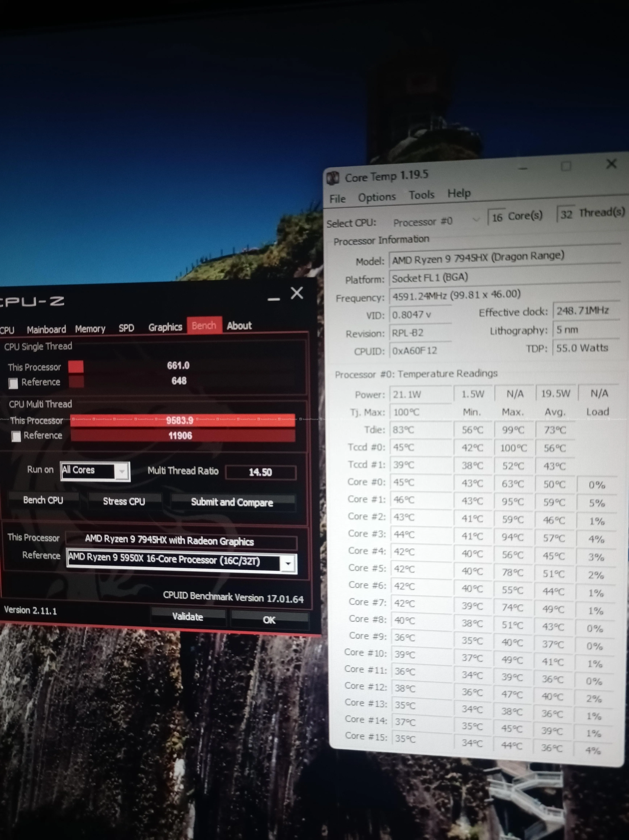Click the Reference multi thread bar 11906
Image resolution: width=629 pixels, height=840 pixels.
click(x=183, y=436)
